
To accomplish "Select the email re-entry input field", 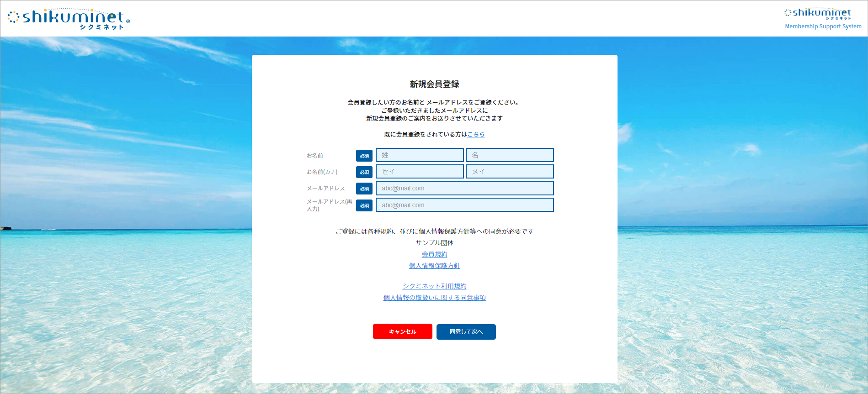I will point(464,205).
